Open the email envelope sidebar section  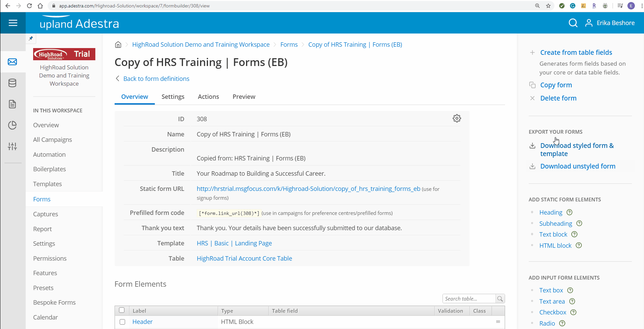pyautogui.click(x=13, y=62)
